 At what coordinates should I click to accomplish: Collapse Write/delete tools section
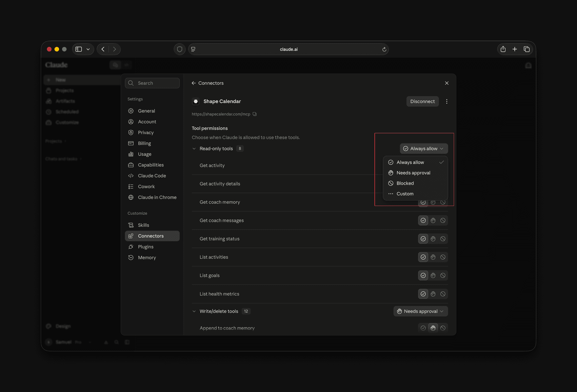[194, 311]
